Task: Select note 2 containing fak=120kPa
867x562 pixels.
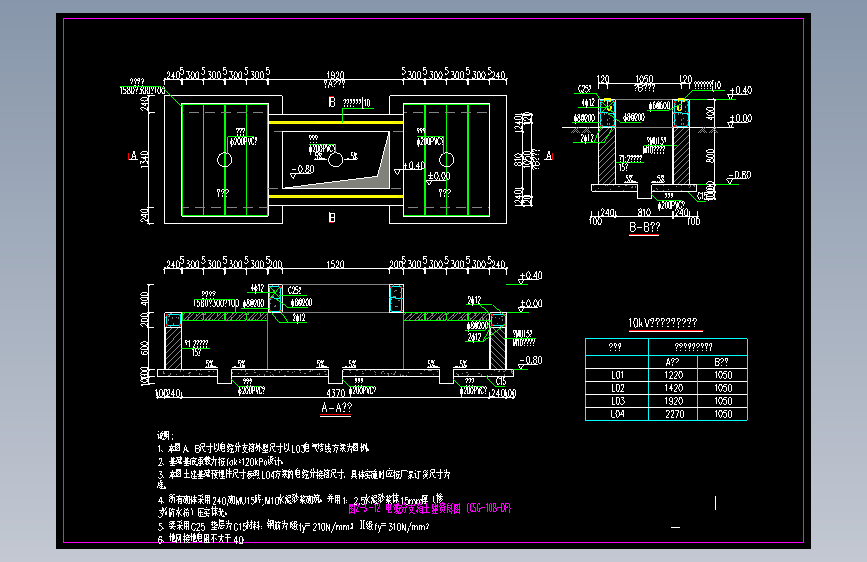Action: coord(221,461)
